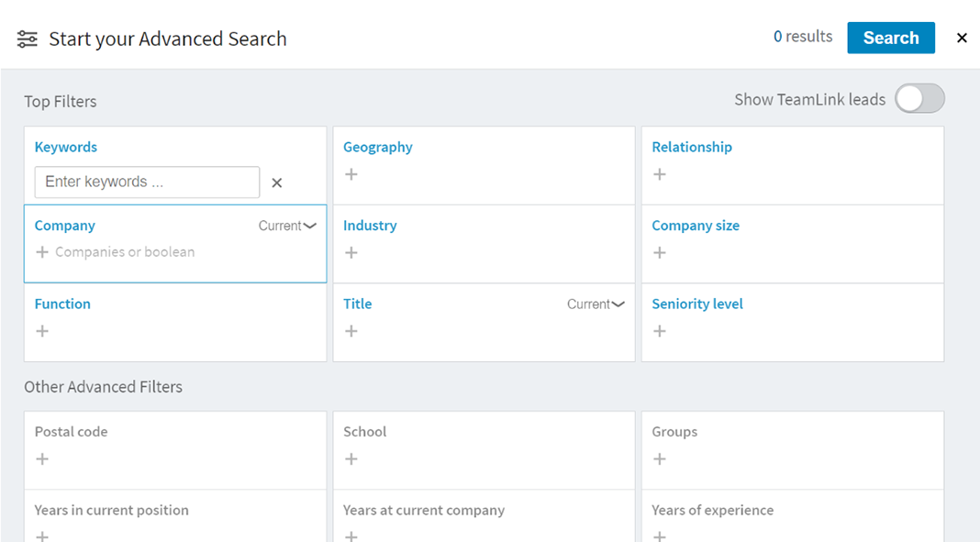Add a Postal code filter

click(x=42, y=459)
